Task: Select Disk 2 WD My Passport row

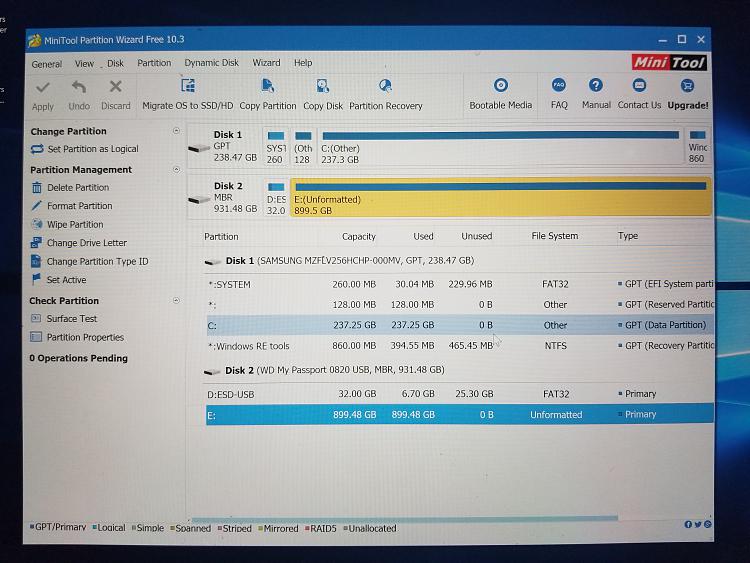Action: pyautogui.click(x=324, y=370)
